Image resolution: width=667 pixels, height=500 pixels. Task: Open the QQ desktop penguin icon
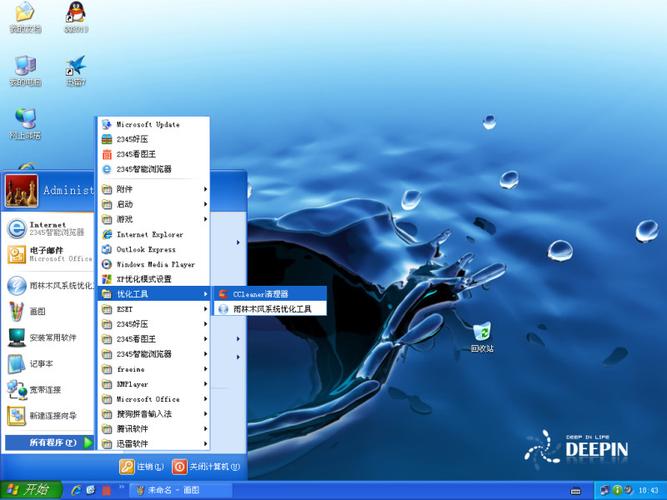(x=76, y=17)
